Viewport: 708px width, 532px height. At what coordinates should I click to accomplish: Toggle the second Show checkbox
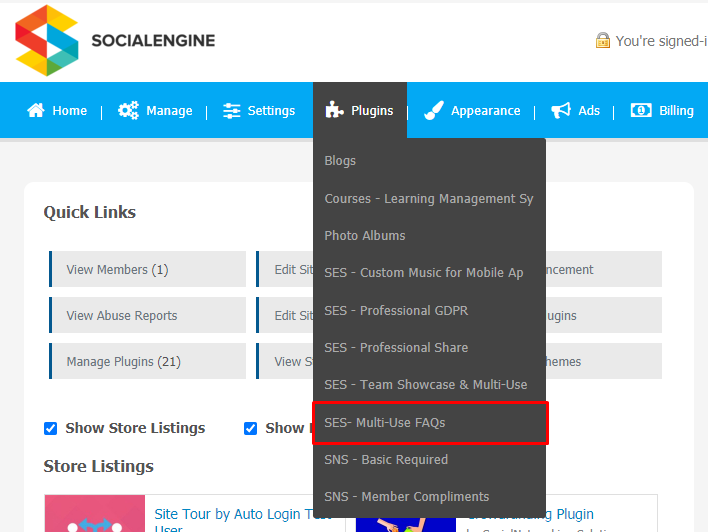click(x=251, y=428)
